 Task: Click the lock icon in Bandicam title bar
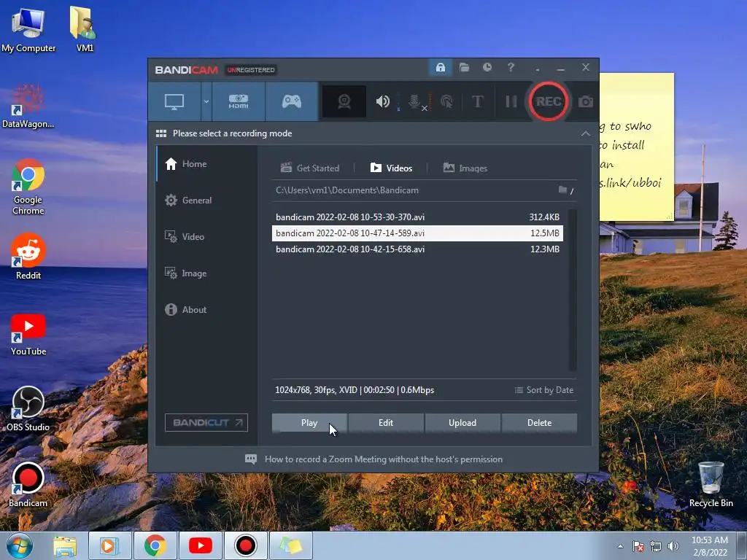tap(440, 67)
